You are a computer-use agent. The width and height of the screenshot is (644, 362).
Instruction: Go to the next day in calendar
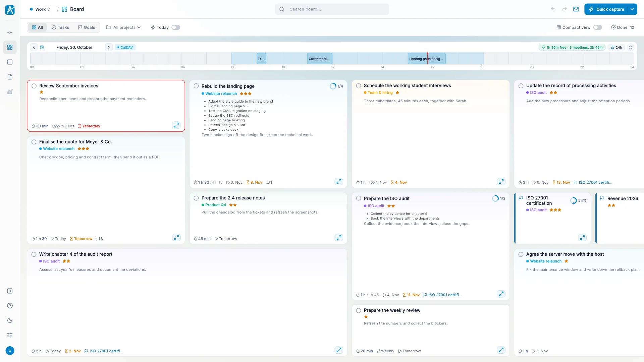tap(109, 47)
